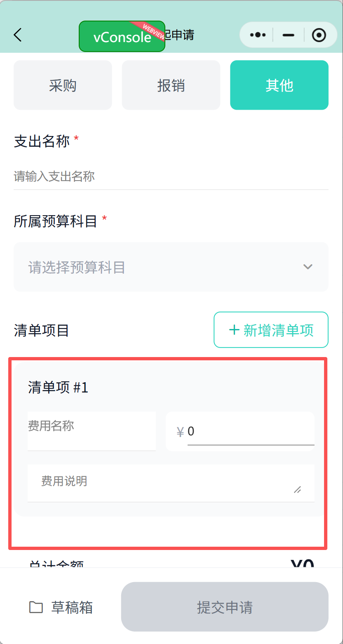Focus the 支出名称 input field

(171, 176)
